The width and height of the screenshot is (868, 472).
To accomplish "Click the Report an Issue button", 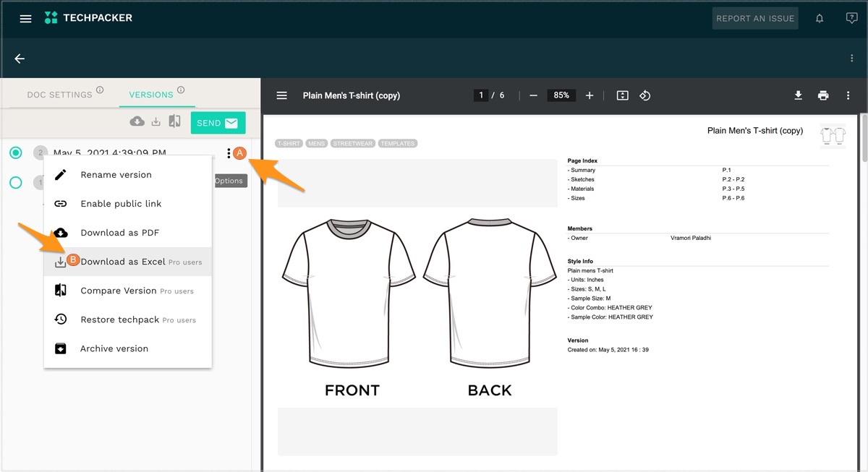I will 755,19.
